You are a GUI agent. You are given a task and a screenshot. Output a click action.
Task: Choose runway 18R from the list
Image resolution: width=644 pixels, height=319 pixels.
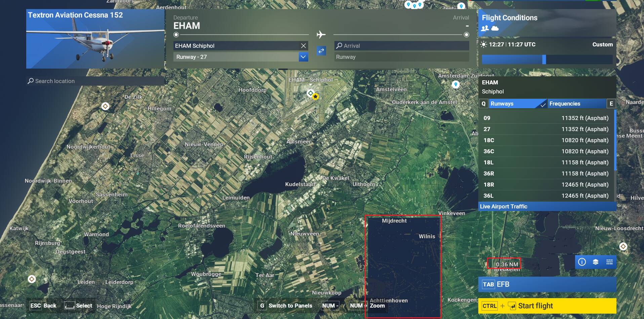point(546,185)
